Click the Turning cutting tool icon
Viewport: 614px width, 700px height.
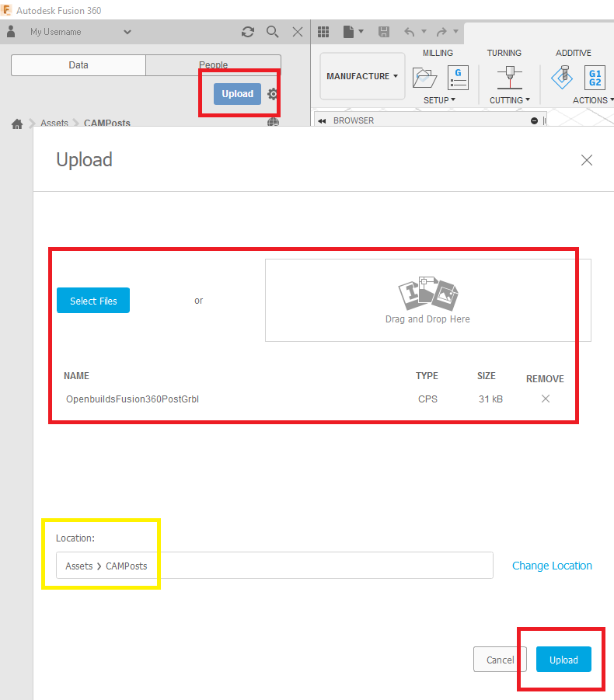[510, 78]
